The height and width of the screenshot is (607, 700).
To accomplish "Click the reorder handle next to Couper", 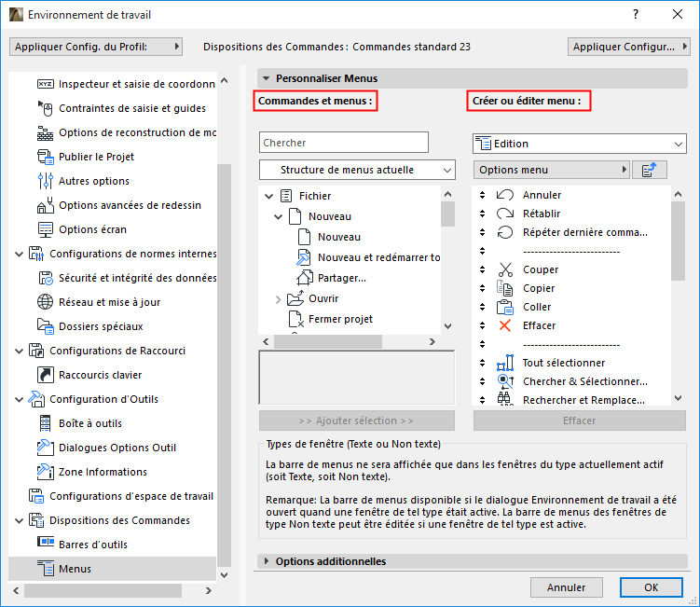I will point(482,269).
